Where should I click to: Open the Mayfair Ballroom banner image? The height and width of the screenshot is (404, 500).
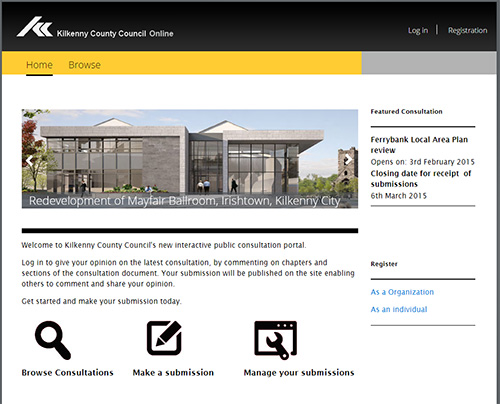tap(190, 159)
